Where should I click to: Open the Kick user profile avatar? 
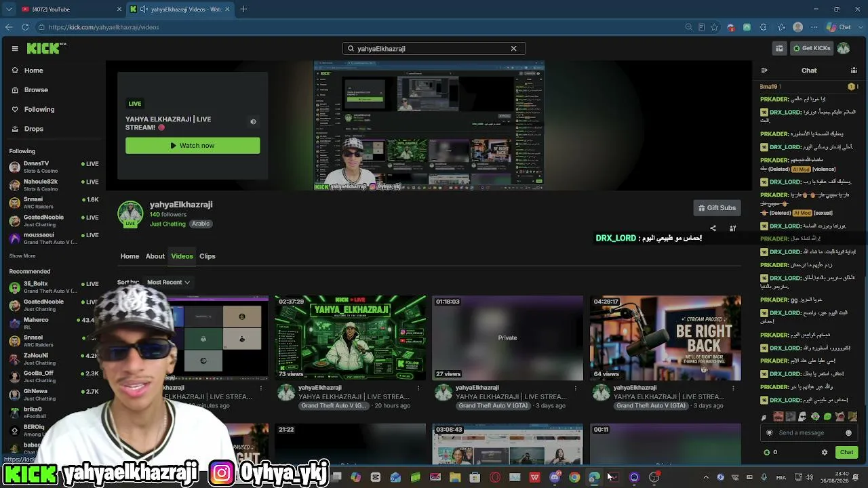pyautogui.click(x=844, y=48)
